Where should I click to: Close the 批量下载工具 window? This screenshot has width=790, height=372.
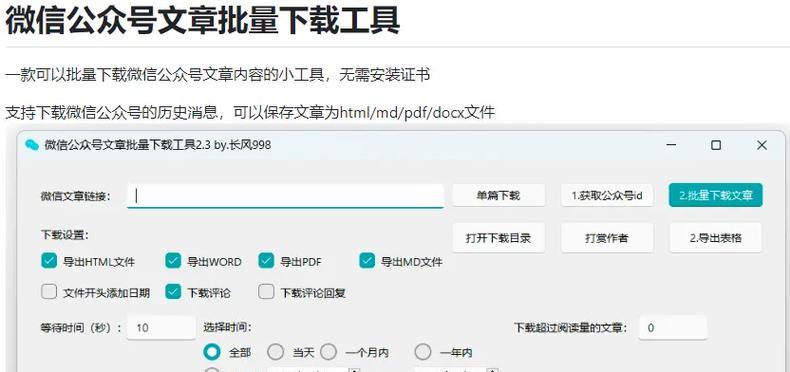(x=762, y=145)
